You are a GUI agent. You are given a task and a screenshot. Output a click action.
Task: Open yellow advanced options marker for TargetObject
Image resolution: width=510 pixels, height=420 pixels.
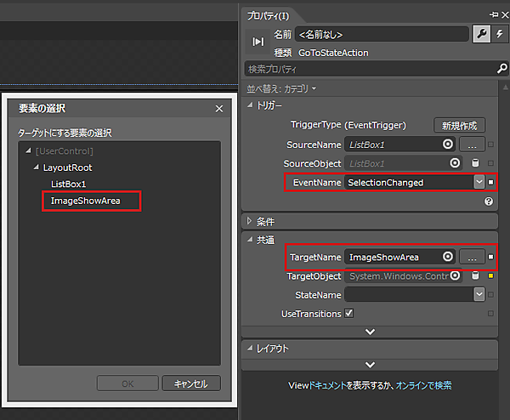[490, 275]
